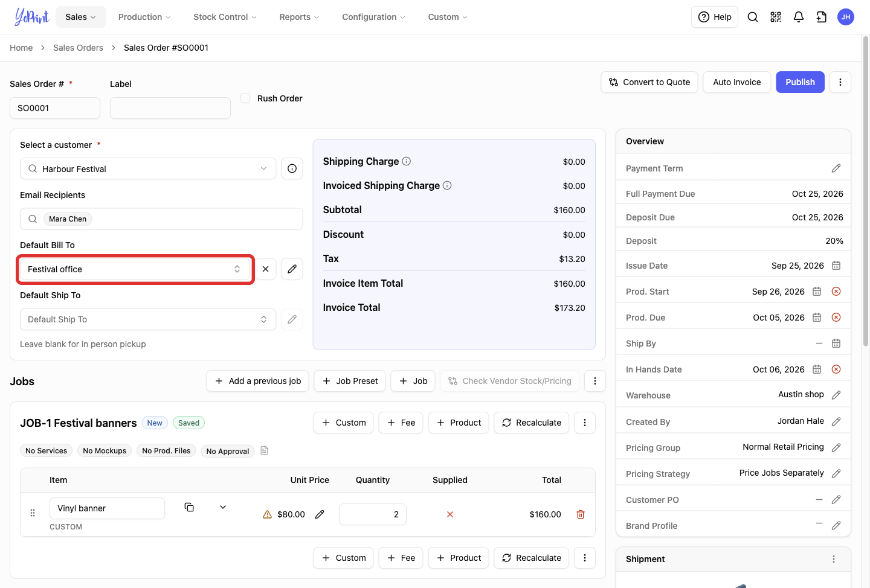870x588 pixels.
Task: Edit the Pricing Strategy value
Action: click(x=836, y=473)
